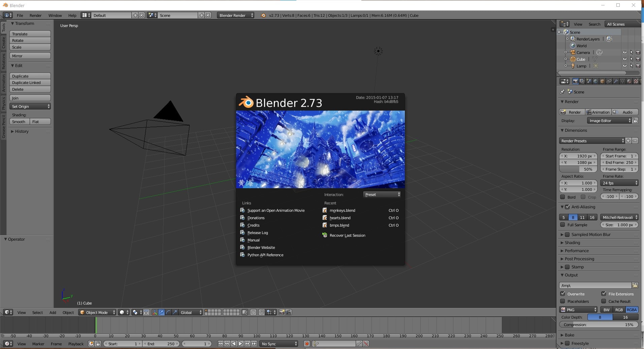The width and height of the screenshot is (644, 349).
Task: Toggle proportional editing circle icon in 3D header
Action: 253,312
